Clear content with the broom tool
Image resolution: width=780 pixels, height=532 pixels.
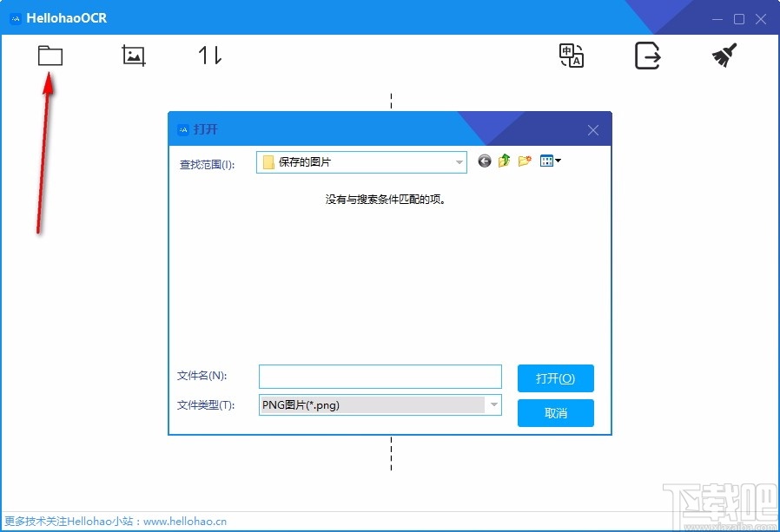point(724,54)
